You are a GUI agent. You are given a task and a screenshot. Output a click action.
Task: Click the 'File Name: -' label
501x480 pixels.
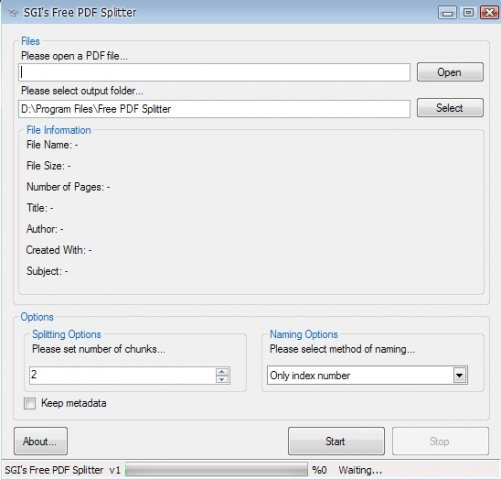(52, 145)
